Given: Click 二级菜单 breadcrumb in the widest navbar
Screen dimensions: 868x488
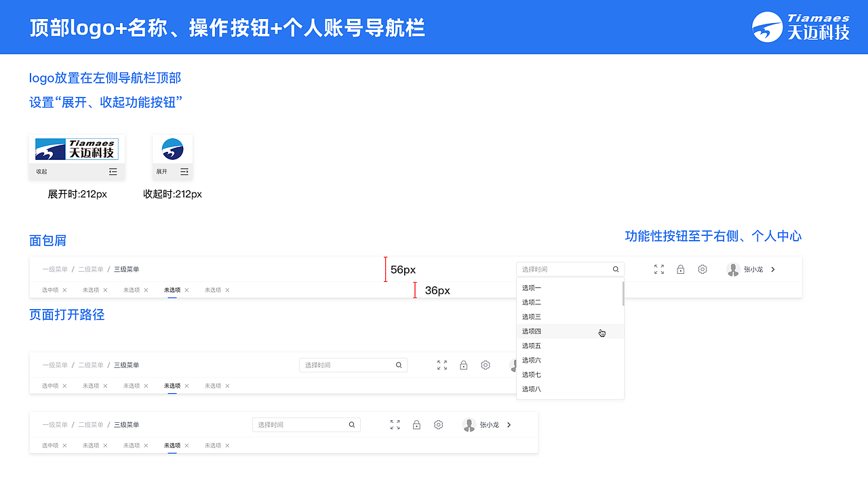Looking at the screenshot, I should [x=91, y=269].
